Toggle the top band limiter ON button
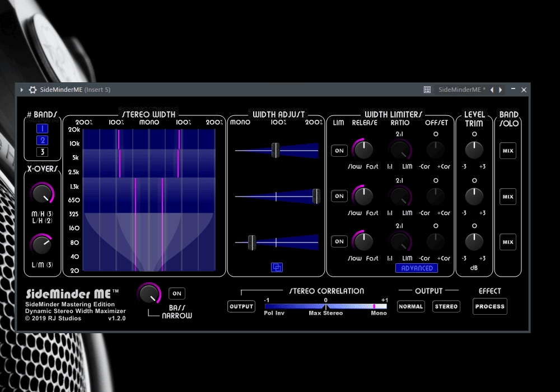The image size is (560, 392). (339, 151)
